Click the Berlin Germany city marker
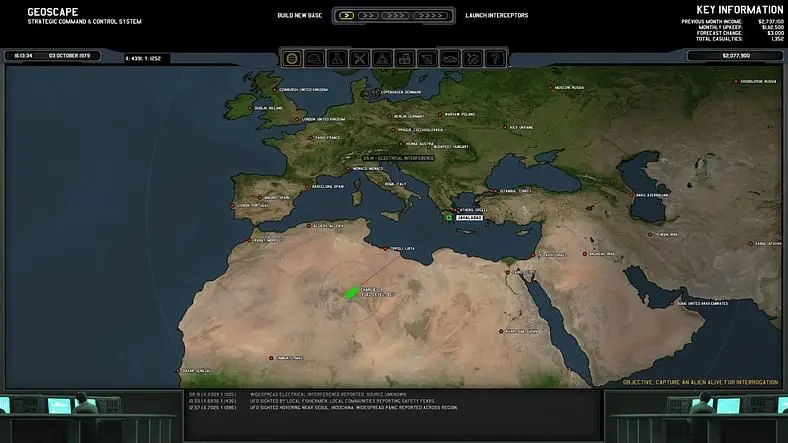 click(x=389, y=116)
